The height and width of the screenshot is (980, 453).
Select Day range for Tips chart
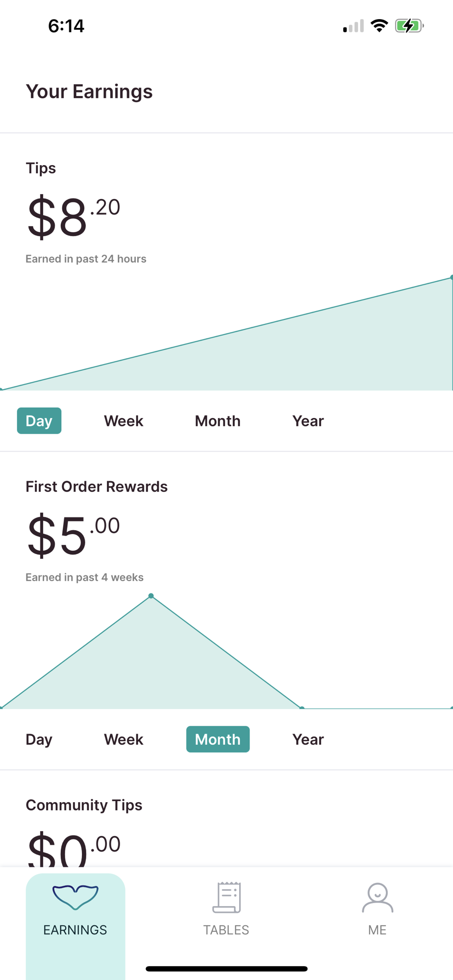(39, 421)
